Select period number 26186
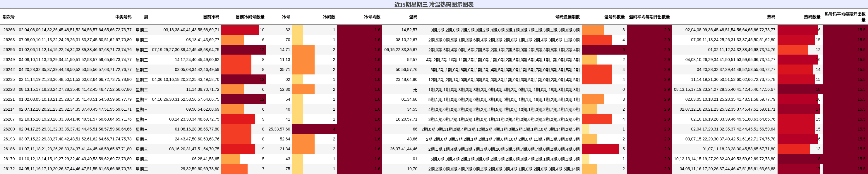Screen dimensions: 868x174 click(x=9, y=149)
